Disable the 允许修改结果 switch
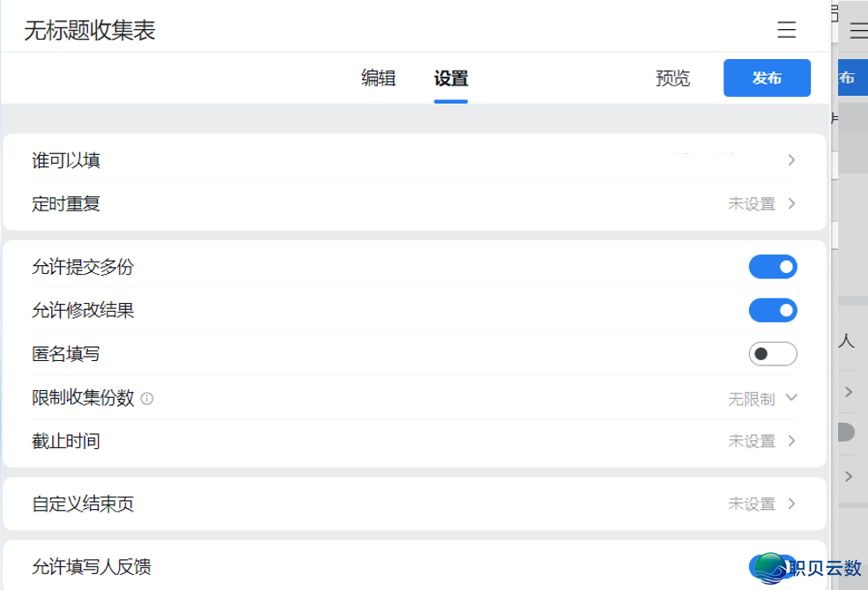 773,310
